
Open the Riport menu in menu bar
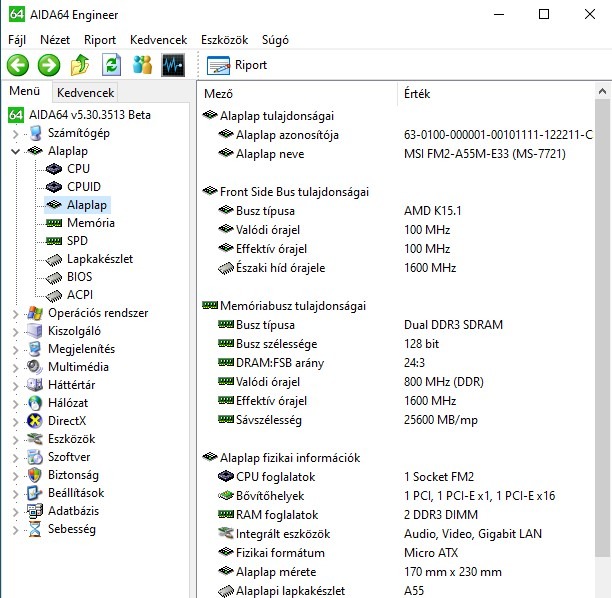100,40
